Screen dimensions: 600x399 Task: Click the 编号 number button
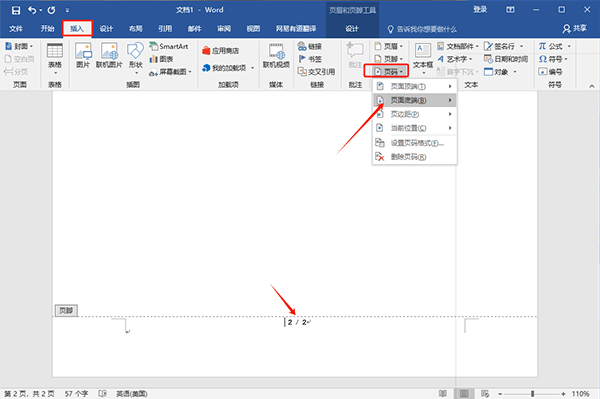pos(550,72)
